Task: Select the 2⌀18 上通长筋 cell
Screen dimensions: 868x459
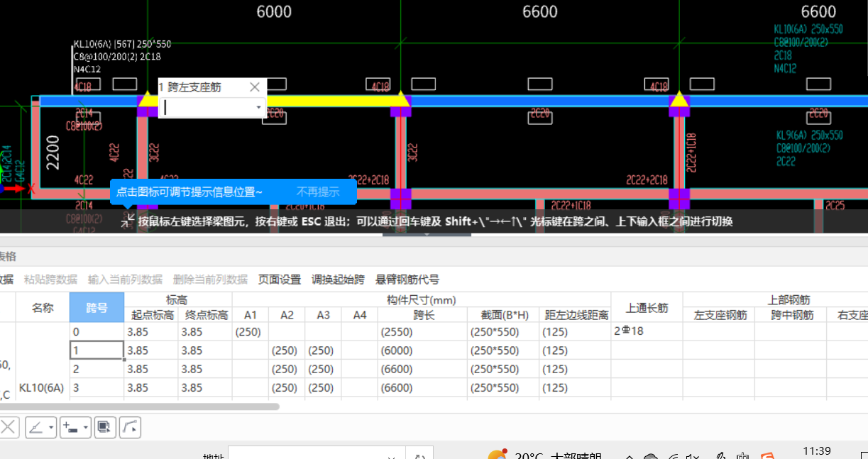Action: [x=647, y=331]
